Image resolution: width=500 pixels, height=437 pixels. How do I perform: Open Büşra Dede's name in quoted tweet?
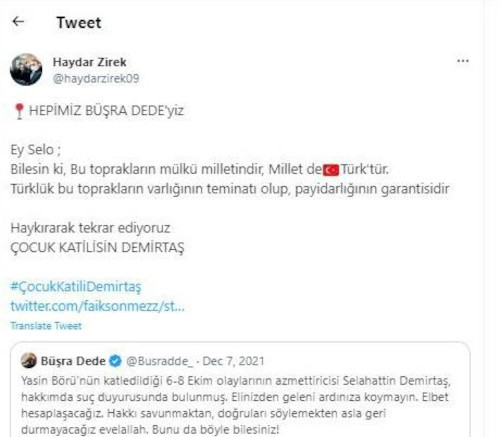73,361
